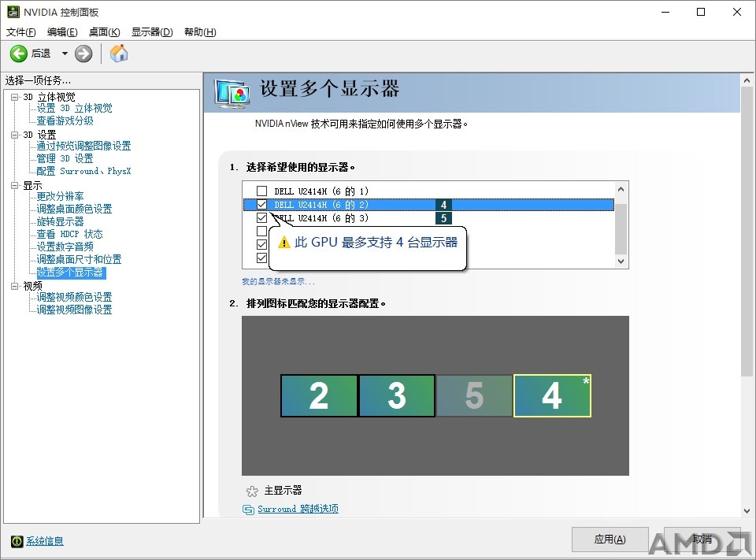
Task: Click the star icon beside 主显示器
Action: tap(252, 491)
